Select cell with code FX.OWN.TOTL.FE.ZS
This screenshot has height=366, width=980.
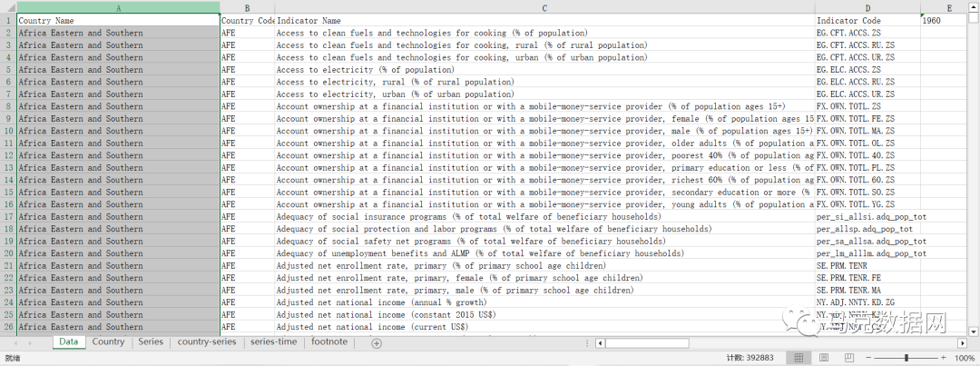tap(867, 118)
